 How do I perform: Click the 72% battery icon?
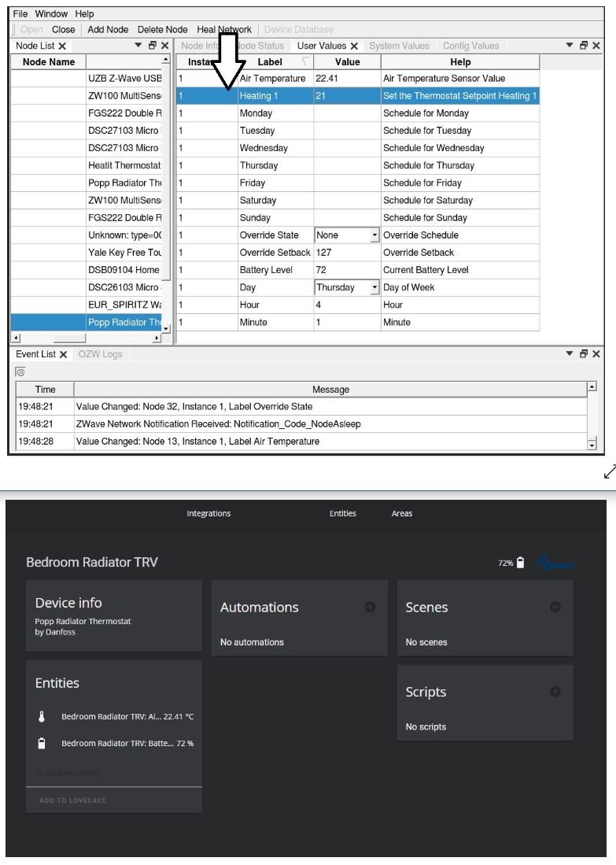click(x=521, y=563)
